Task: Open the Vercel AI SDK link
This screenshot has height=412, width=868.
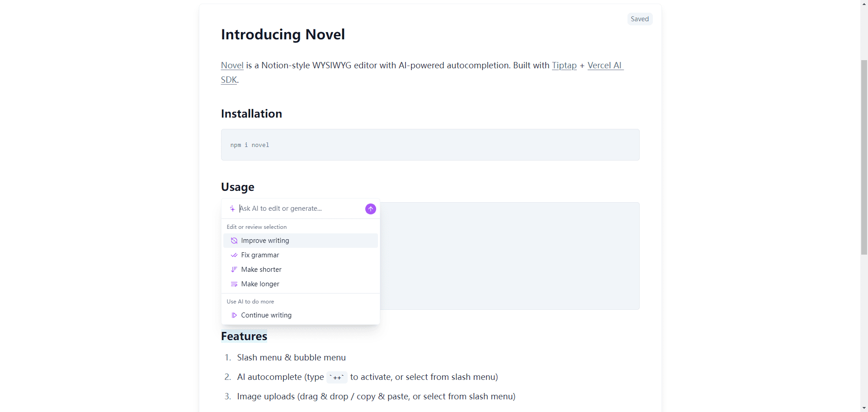Action: 604,66
